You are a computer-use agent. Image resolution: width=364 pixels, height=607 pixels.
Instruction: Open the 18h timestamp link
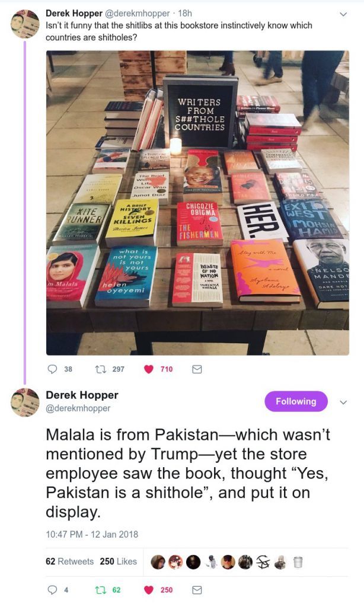click(x=185, y=13)
